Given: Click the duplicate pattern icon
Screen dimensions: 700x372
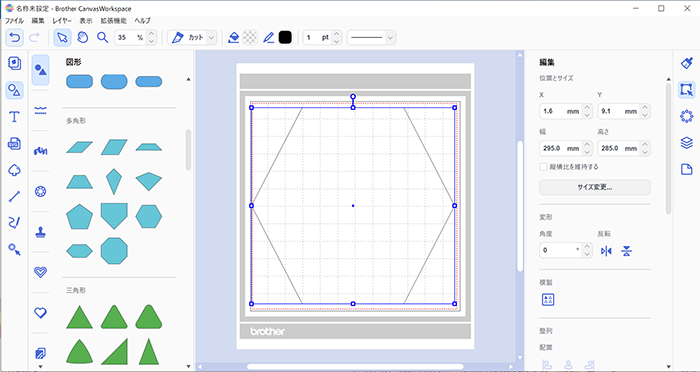Looking at the screenshot, I should click(x=548, y=300).
